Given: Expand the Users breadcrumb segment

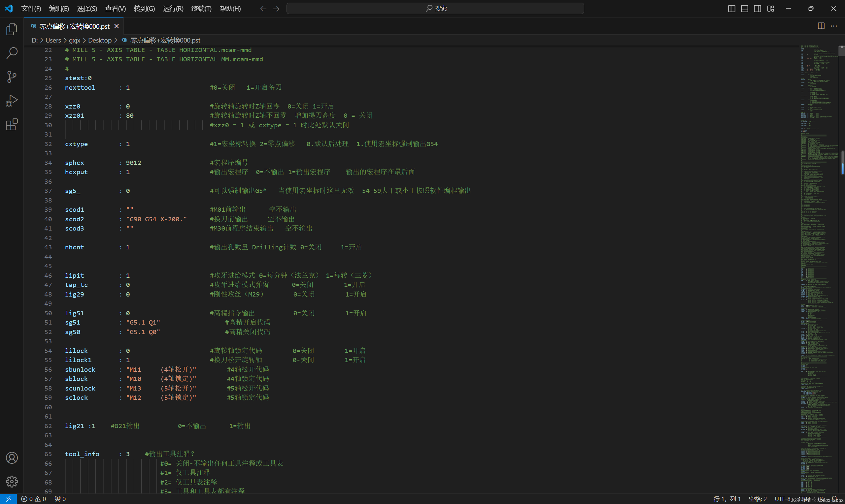Looking at the screenshot, I should click(x=53, y=41).
